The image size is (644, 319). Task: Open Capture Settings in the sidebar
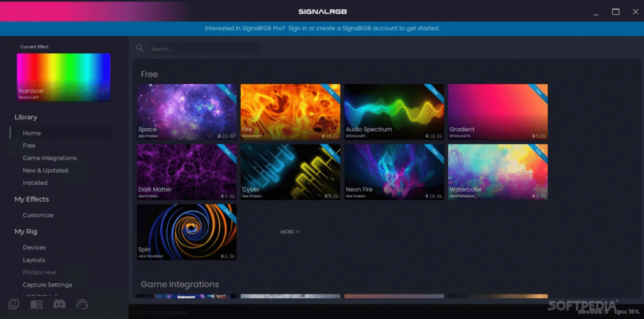point(47,285)
